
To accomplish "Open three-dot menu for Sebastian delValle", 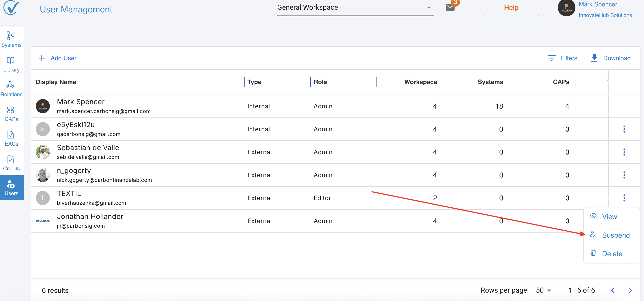I will point(624,152).
